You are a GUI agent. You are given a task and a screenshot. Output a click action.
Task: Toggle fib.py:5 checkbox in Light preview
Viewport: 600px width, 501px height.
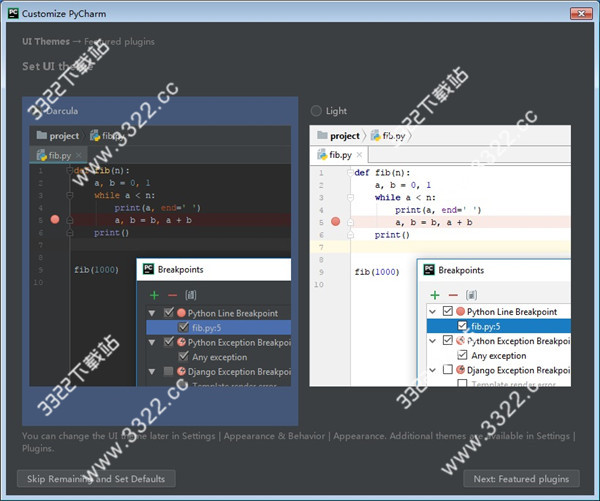(x=462, y=326)
